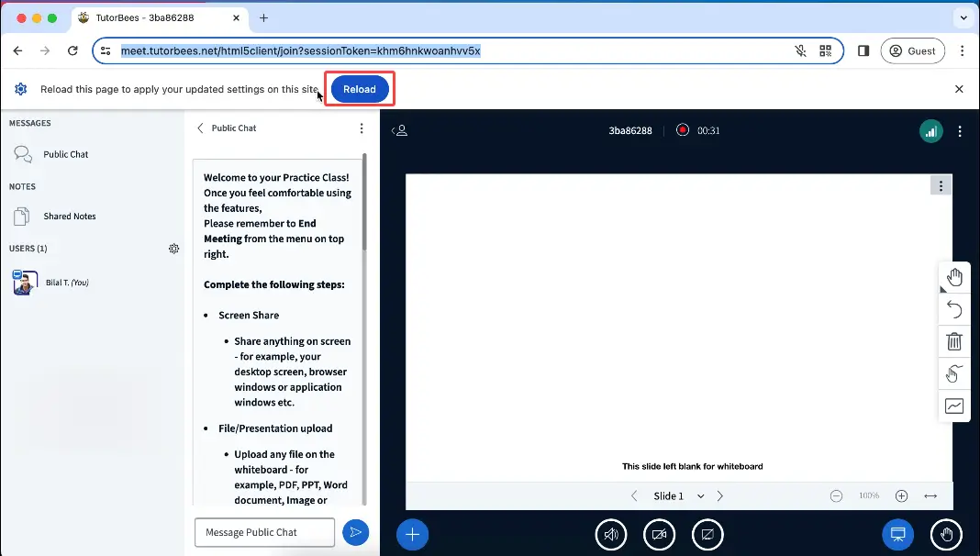Viewport: 980px width, 556px height.
Task: Click the undo annotation arrow icon
Action: click(954, 309)
